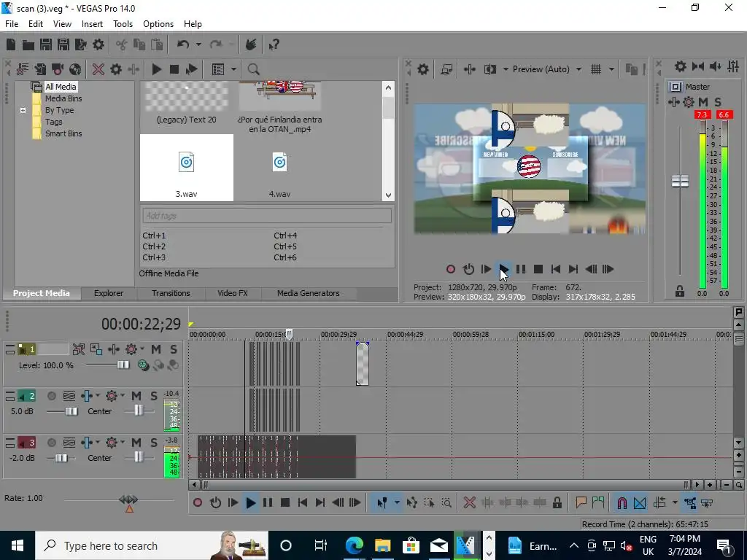Click the Cut scissors icon
Image resolution: width=747 pixels, height=560 pixels.
[122, 44]
